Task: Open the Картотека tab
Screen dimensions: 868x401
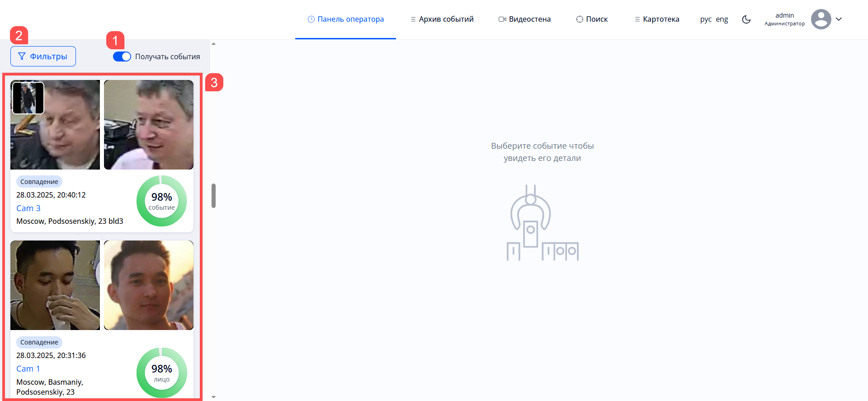Action: point(657,19)
